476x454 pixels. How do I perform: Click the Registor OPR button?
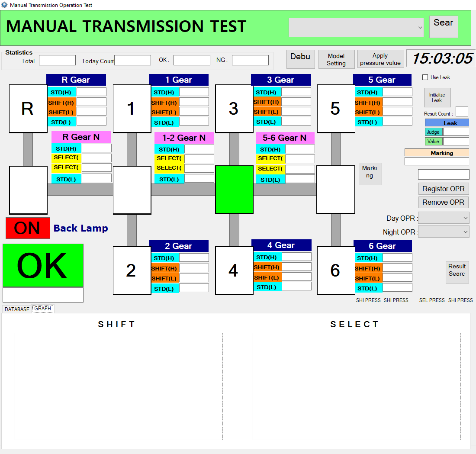(443, 189)
